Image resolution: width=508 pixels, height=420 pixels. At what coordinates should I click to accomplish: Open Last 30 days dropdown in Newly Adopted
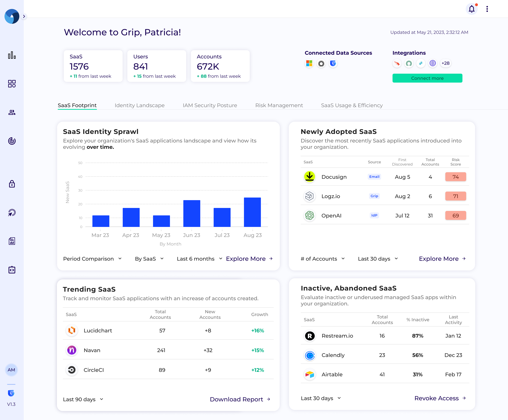pyautogui.click(x=378, y=259)
